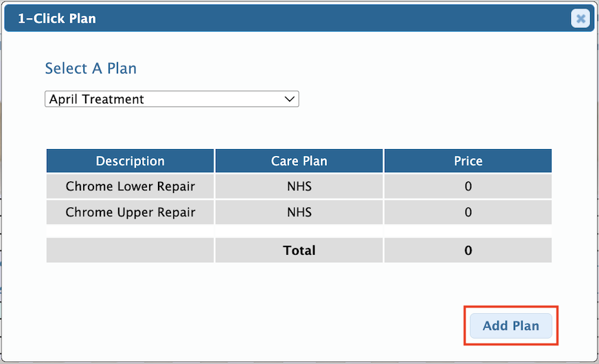Click the Select A Plan heading
Screen dimensions: 599x364
(x=91, y=69)
